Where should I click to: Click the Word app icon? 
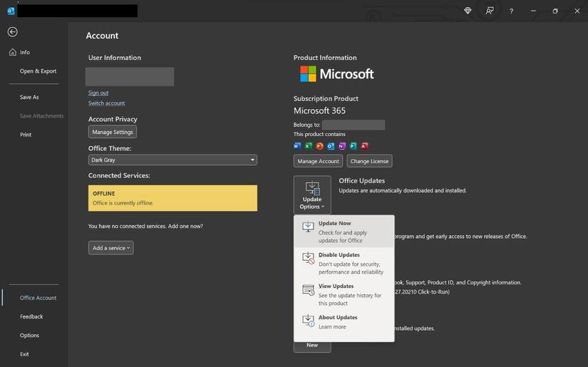pyautogui.click(x=297, y=146)
